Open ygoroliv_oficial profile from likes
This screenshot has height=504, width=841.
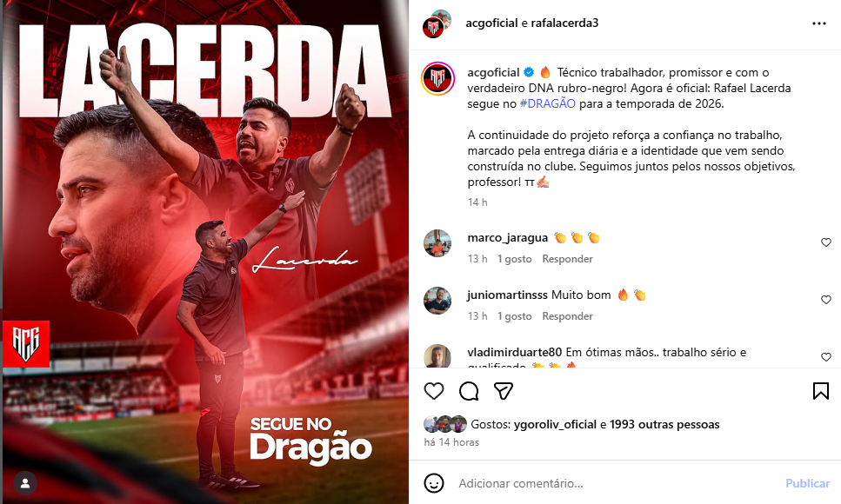click(555, 425)
